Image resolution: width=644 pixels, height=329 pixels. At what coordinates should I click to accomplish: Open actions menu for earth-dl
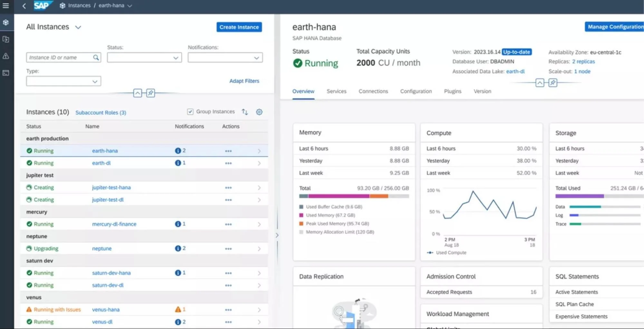tap(228, 163)
